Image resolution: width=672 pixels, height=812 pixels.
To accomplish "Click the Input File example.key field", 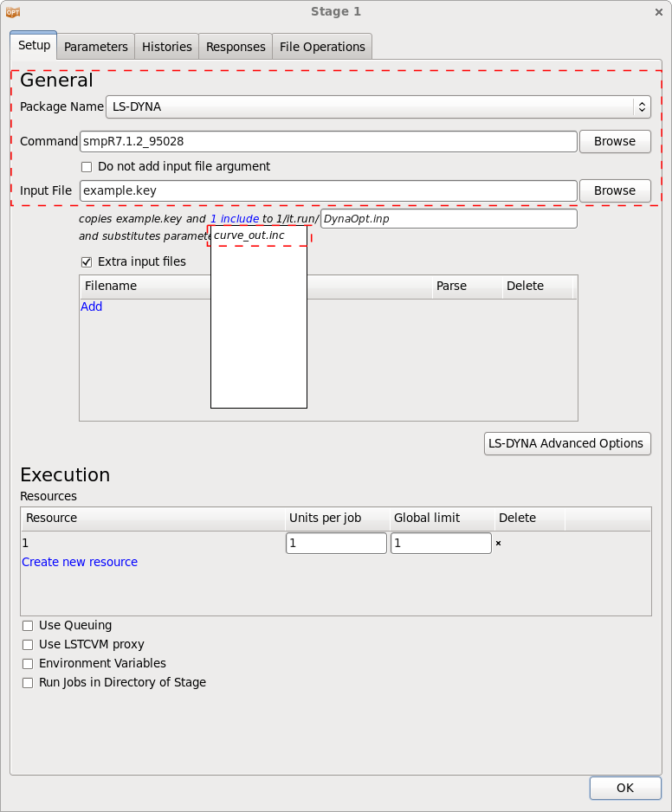I will pos(328,190).
